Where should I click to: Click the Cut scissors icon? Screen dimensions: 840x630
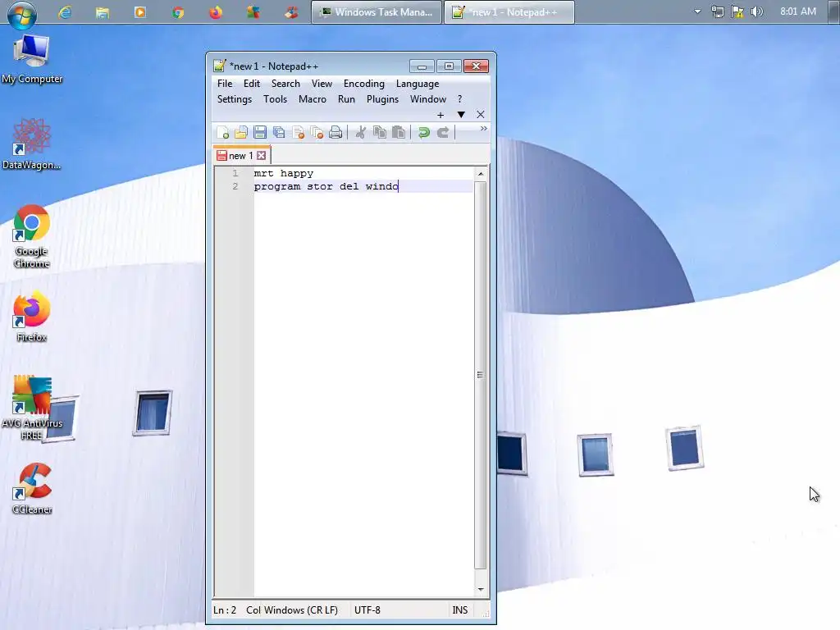point(361,132)
